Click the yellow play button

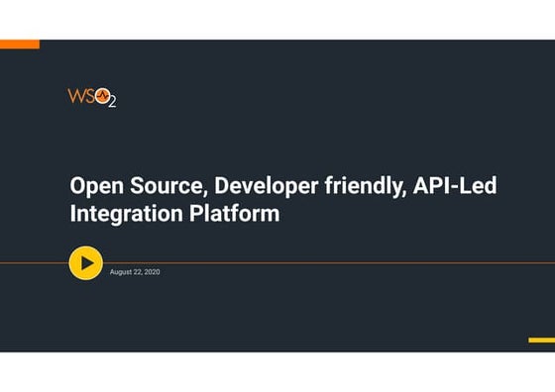86,263
